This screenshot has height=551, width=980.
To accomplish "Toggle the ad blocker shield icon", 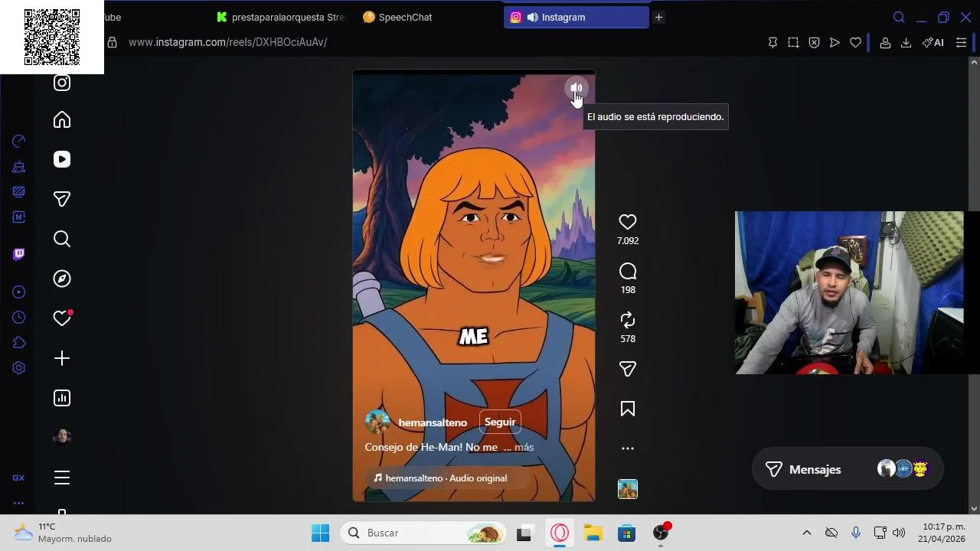I will (x=814, y=43).
